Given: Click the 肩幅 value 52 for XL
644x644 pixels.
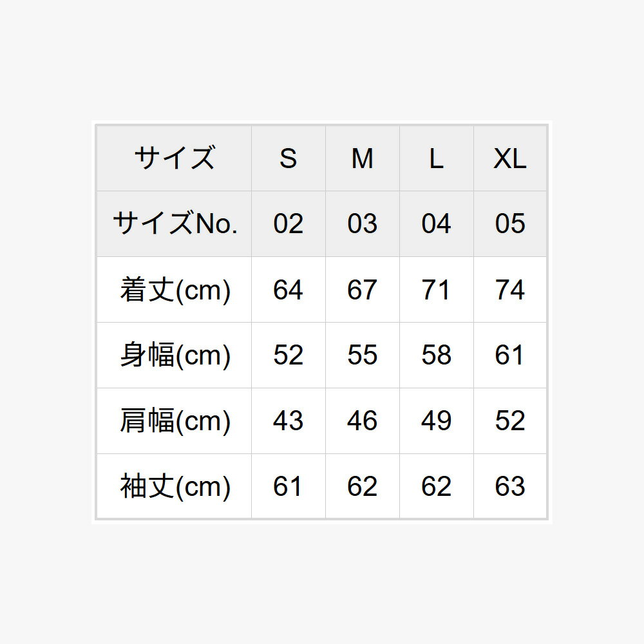Looking at the screenshot, I should [x=510, y=421].
